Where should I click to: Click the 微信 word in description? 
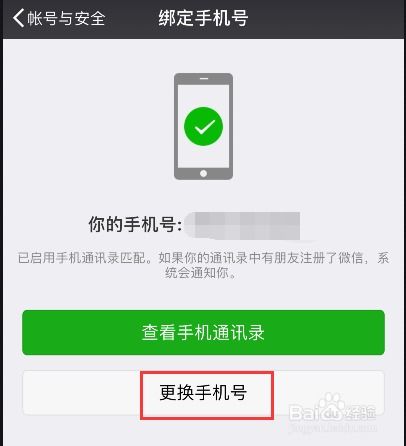coord(351,258)
